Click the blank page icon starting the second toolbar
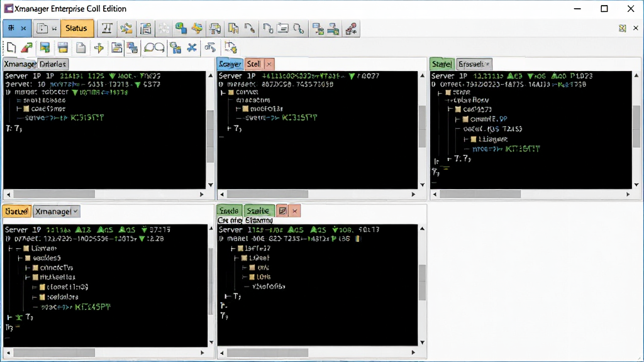Screen dimensions: 644x362 pos(11,48)
